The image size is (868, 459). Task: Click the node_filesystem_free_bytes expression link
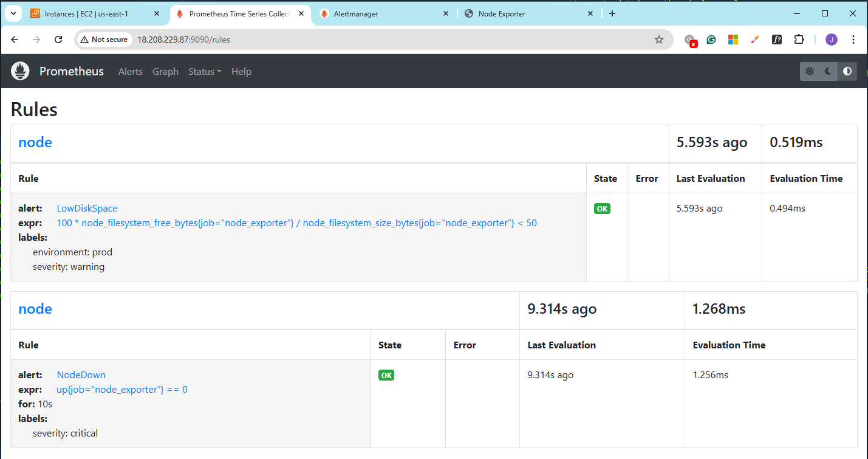coord(296,223)
